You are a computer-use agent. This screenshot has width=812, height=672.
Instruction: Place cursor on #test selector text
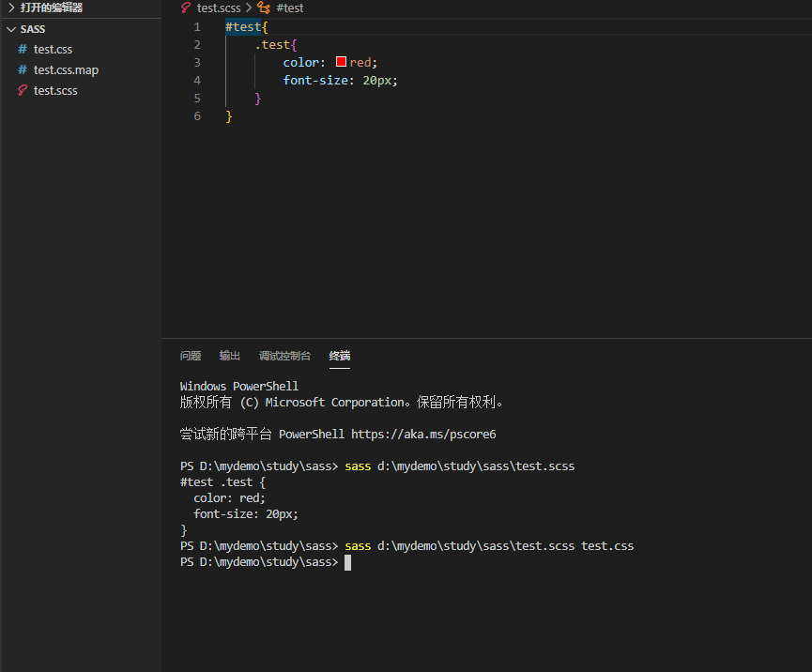243,27
